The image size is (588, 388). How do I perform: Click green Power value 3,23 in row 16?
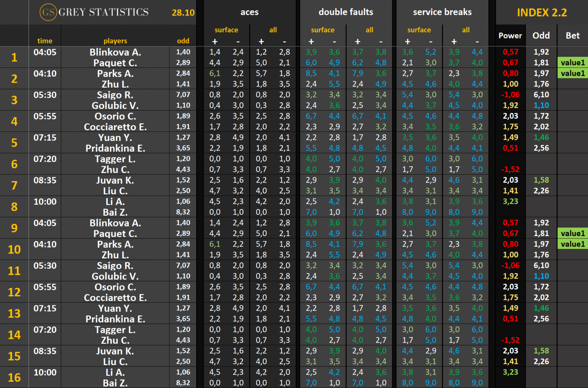click(510, 372)
